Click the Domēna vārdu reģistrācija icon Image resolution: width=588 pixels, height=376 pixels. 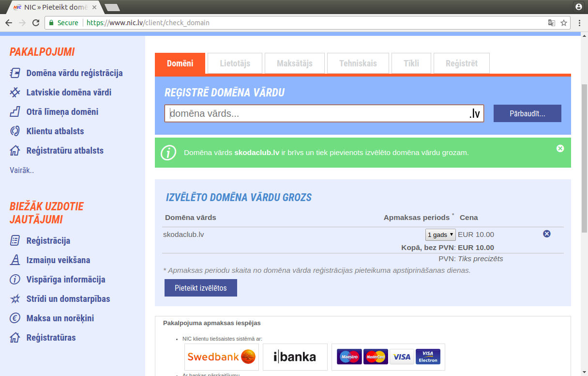click(15, 73)
